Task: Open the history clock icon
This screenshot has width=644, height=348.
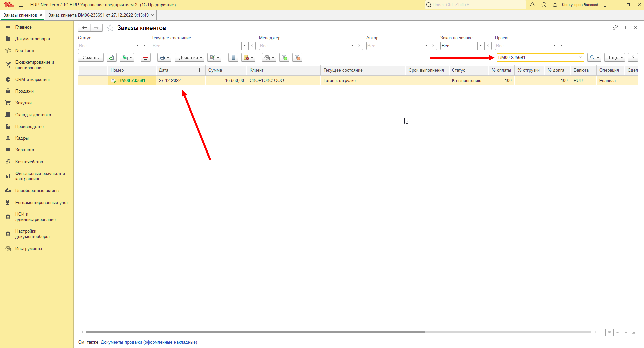Action: coord(544,5)
